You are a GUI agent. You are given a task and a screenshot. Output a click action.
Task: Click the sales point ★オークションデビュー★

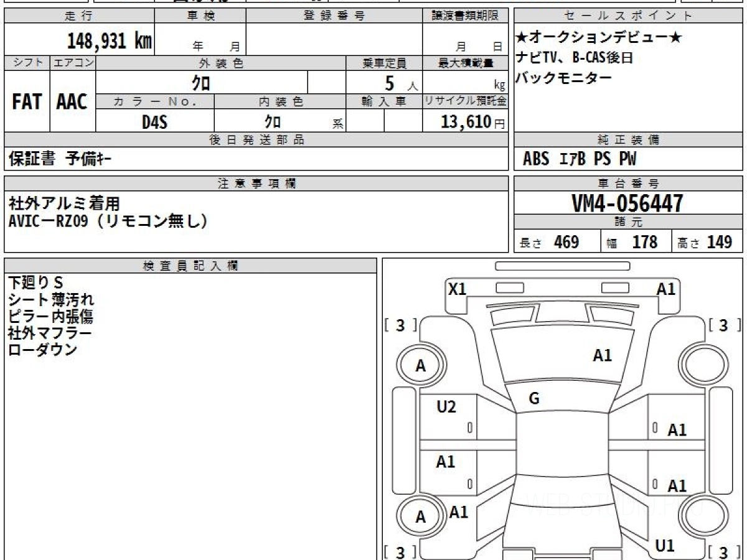tap(599, 38)
